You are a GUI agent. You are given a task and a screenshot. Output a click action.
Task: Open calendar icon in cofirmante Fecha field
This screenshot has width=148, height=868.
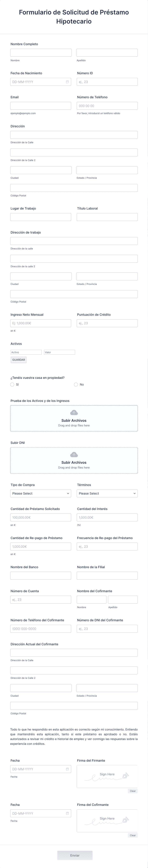point(67,813)
